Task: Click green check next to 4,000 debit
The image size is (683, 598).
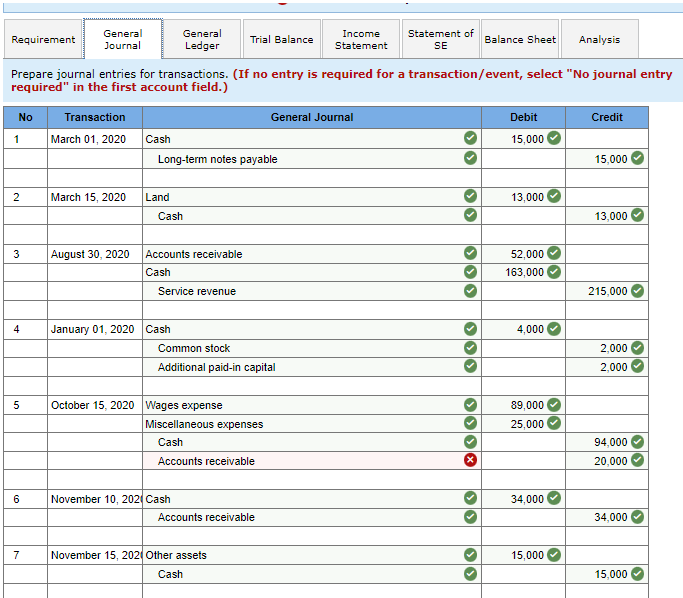Action: (554, 329)
